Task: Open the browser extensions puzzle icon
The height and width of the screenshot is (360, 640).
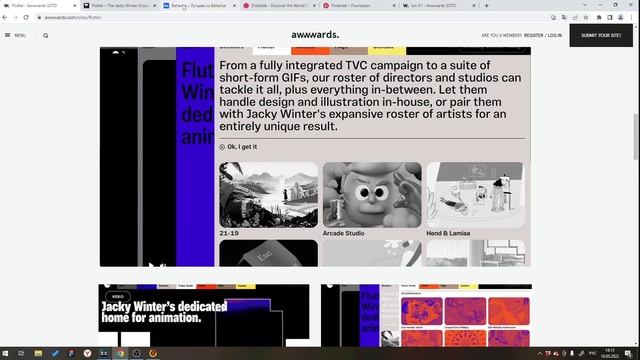Action: click(x=599, y=18)
